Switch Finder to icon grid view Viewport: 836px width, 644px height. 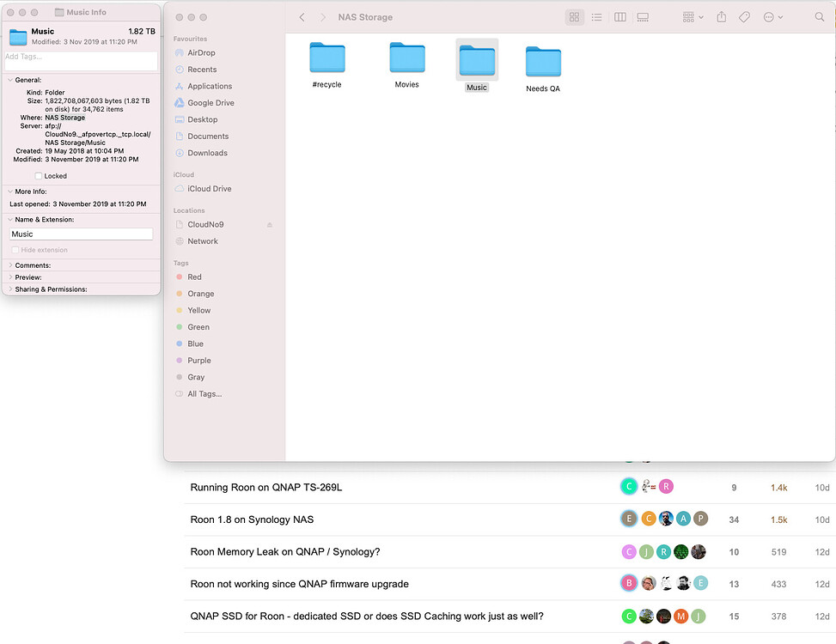click(575, 17)
